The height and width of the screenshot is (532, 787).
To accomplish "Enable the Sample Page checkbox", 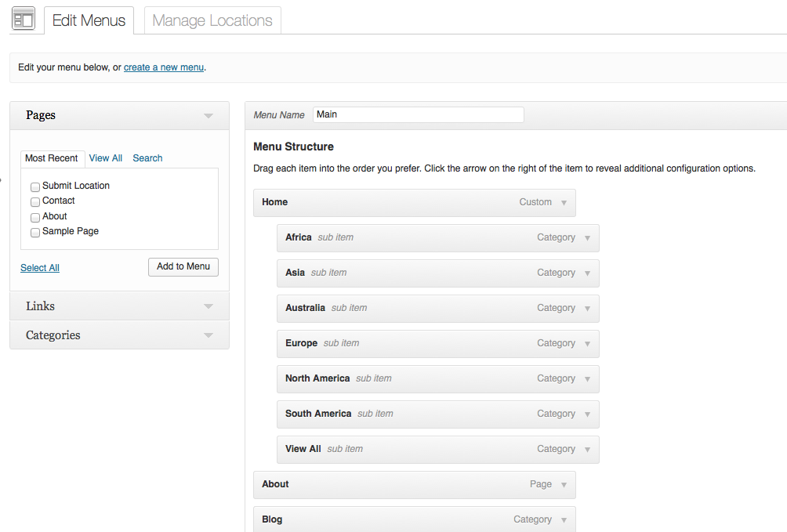I will (35, 233).
